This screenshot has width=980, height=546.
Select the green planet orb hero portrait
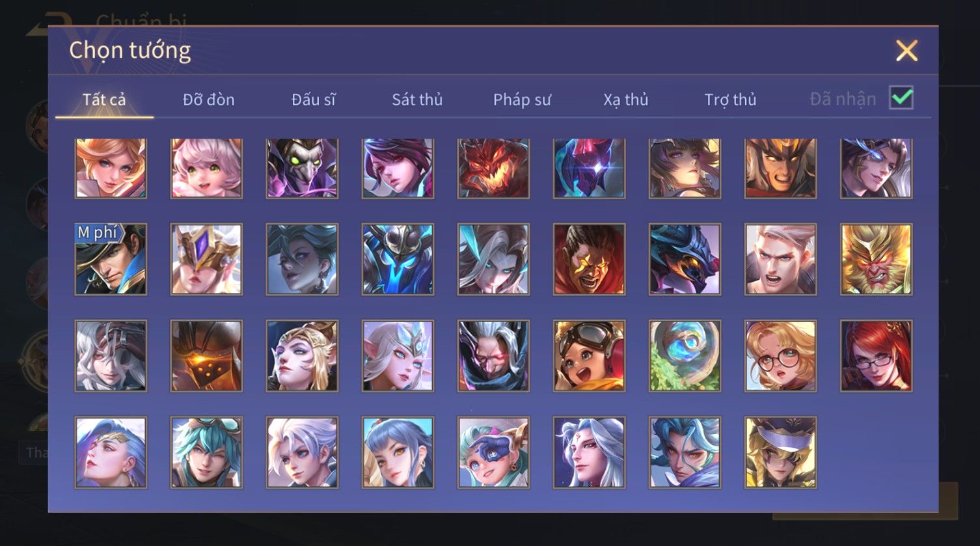tap(685, 356)
